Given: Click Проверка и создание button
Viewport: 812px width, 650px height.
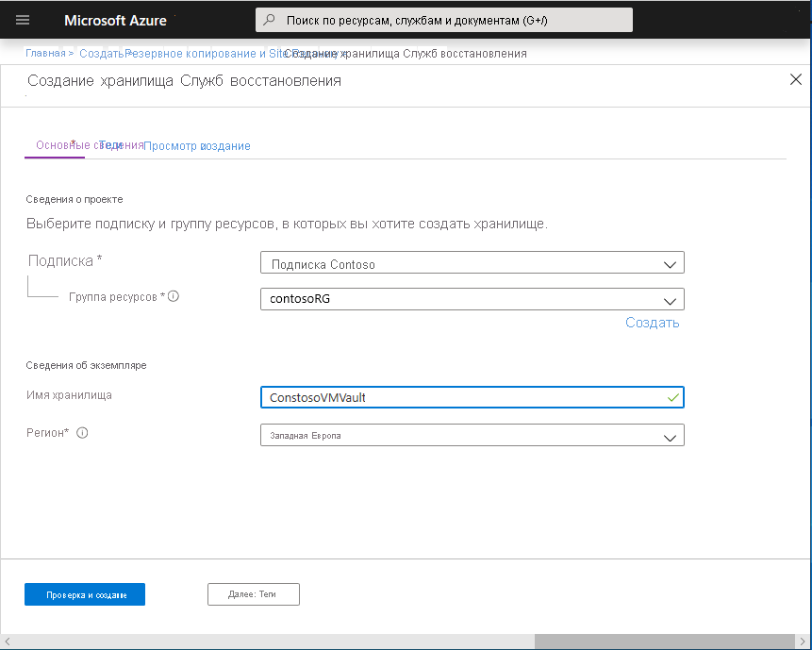Looking at the screenshot, I should [x=85, y=594].
